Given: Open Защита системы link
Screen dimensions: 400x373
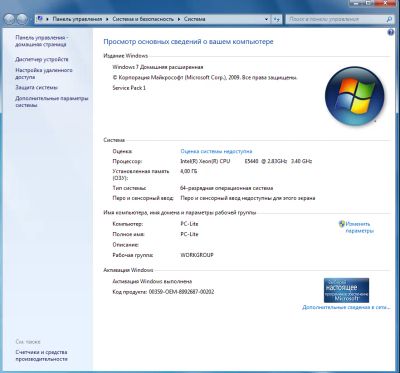Looking at the screenshot, I should [36, 88].
